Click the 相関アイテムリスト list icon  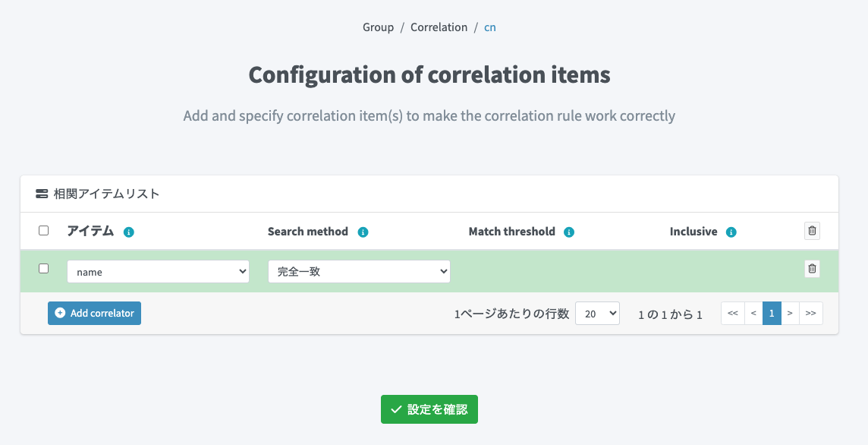(x=42, y=194)
